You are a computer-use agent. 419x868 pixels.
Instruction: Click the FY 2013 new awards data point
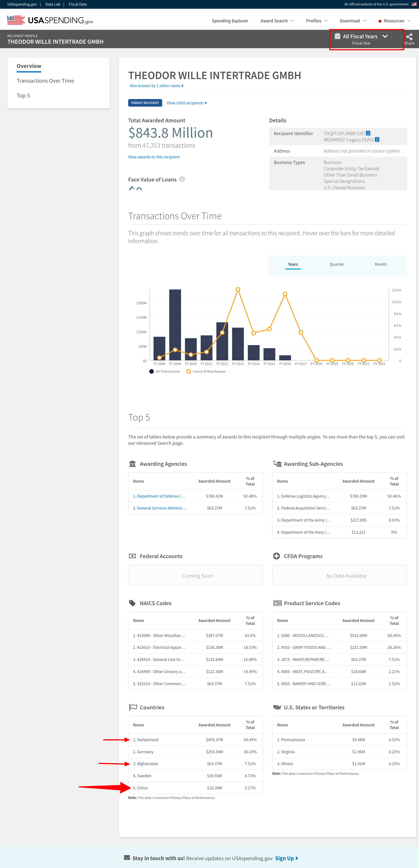point(238,289)
